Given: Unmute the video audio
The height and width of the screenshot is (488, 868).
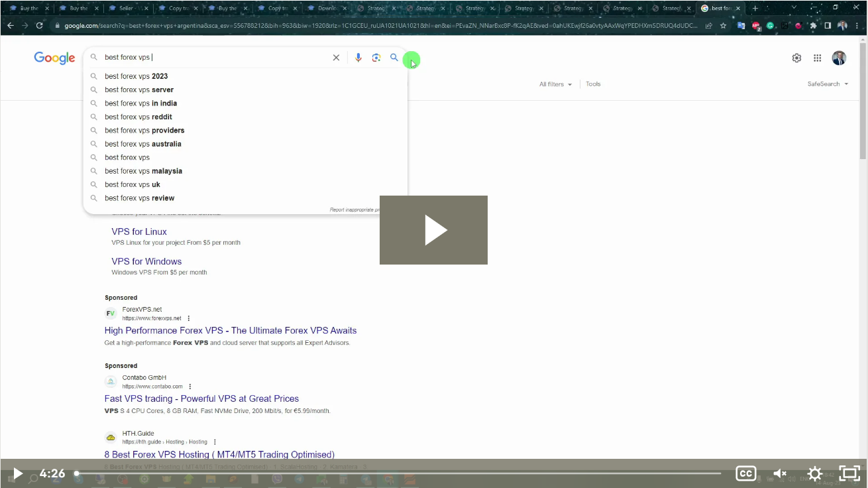Looking at the screenshot, I should click(779, 473).
